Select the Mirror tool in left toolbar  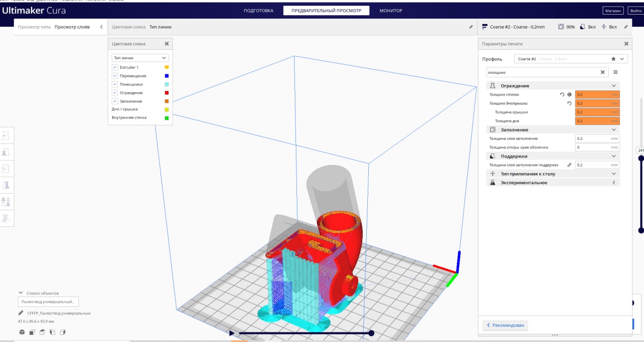click(x=7, y=185)
